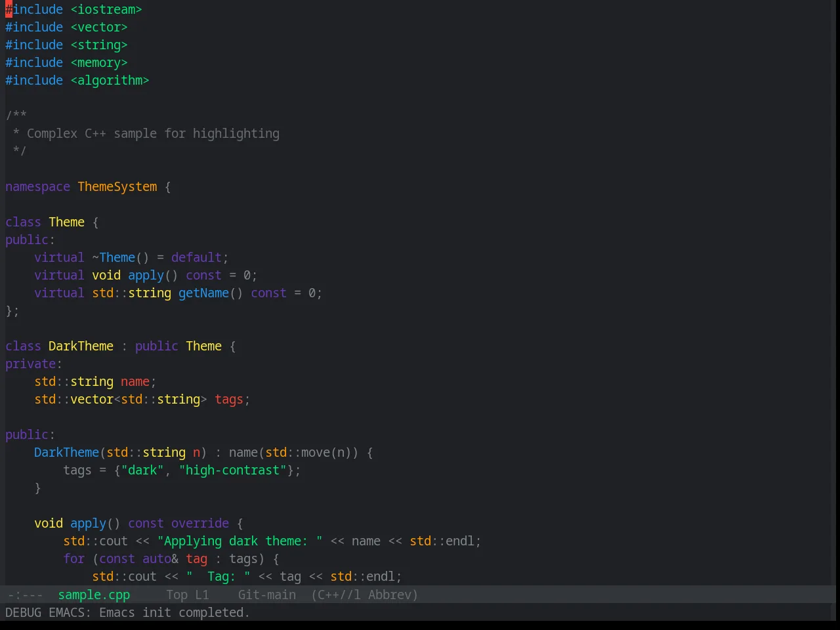The image size is (840, 630).
Task: Click the cursor block on first #include
Action: click(x=9, y=9)
